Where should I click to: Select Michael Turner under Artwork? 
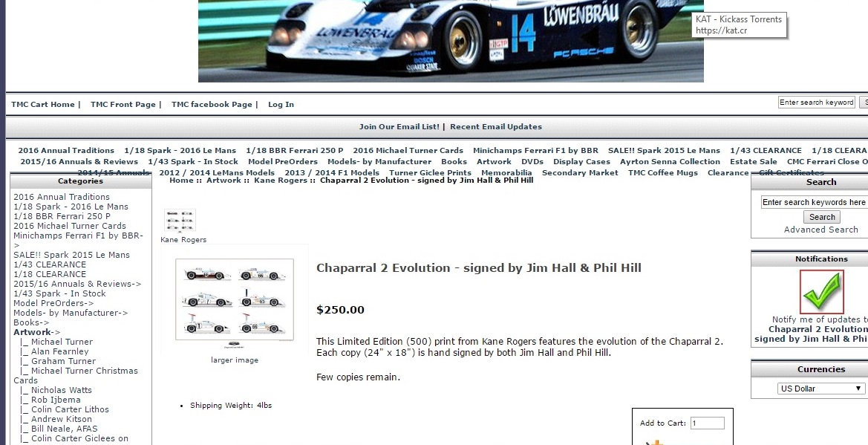[62, 342]
